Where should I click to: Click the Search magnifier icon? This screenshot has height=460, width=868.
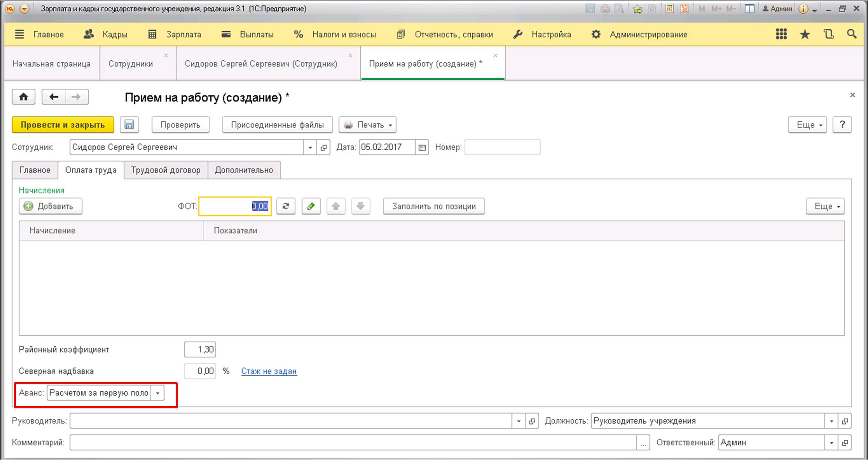[x=852, y=34]
